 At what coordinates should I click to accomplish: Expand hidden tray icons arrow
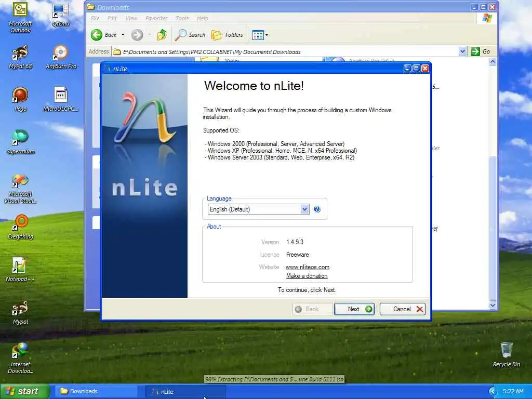[493, 391]
